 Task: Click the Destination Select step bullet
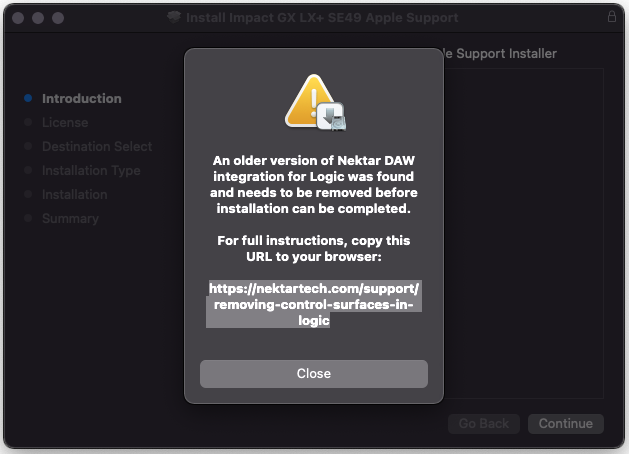coord(28,146)
